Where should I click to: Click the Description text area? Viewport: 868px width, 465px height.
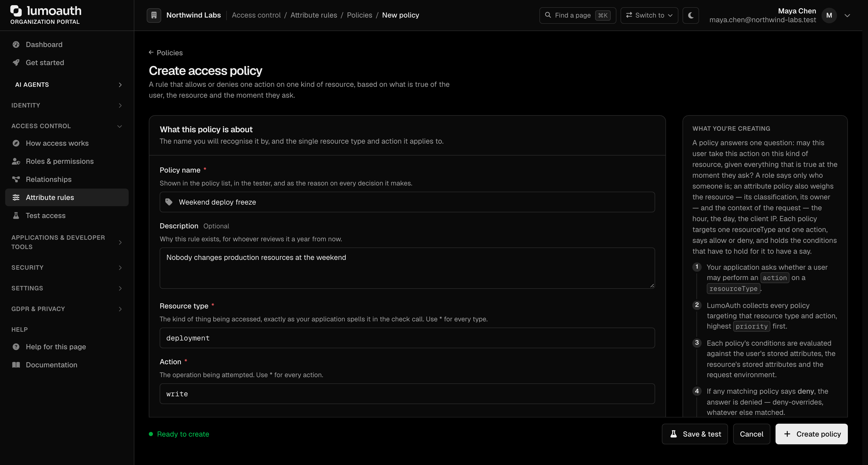pyautogui.click(x=407, y=268)
